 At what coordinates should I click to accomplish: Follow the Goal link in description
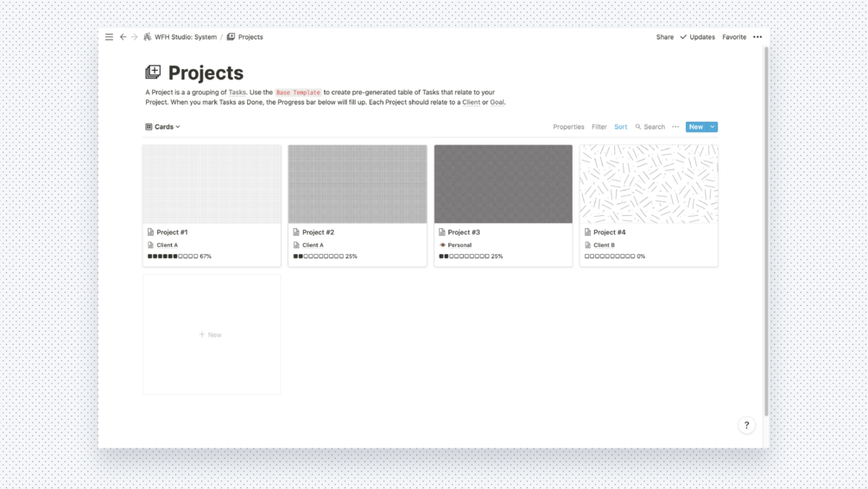pyautogui.click(x=497, y=102)
